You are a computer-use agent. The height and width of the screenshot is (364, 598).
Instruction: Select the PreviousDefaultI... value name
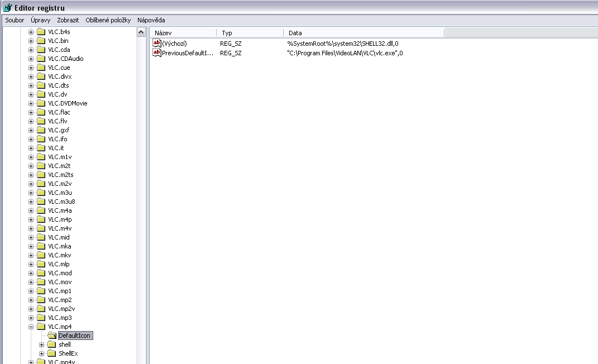pyautogui.click(x=187, y=53)
